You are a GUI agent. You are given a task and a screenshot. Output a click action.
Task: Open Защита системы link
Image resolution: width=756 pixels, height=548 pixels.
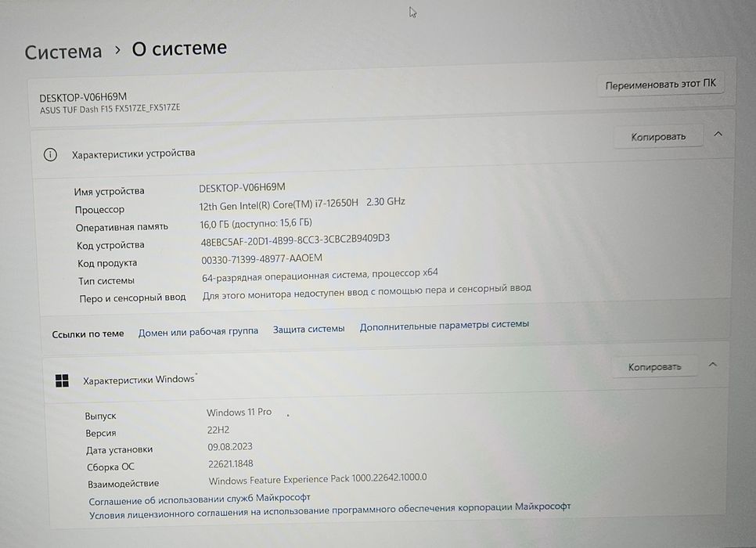[308, 329]
